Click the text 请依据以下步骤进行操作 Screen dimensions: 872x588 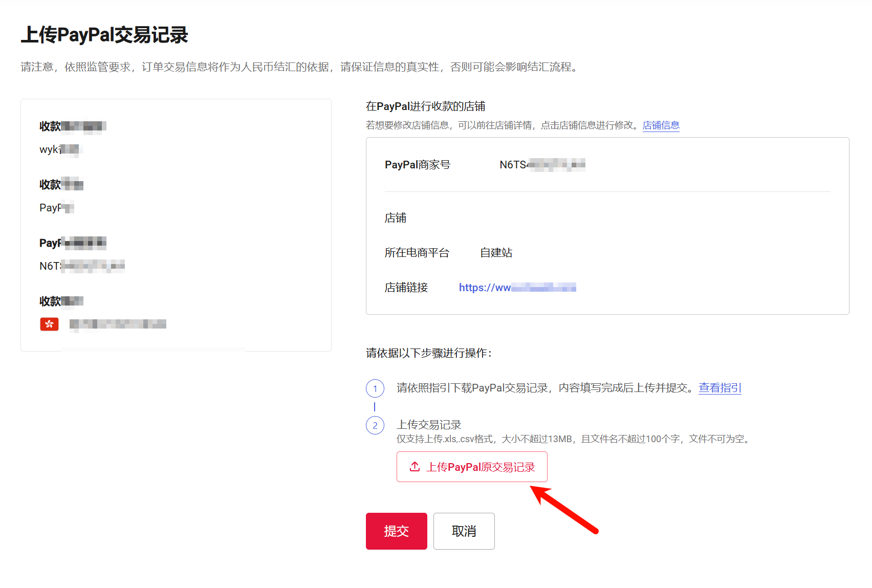tap(429, 353)
